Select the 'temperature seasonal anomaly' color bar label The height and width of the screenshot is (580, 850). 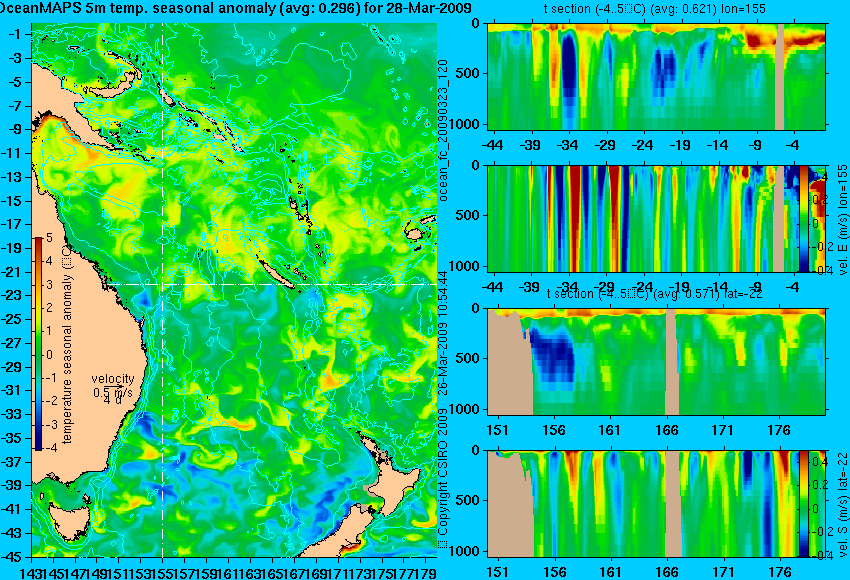click(67, 344)
